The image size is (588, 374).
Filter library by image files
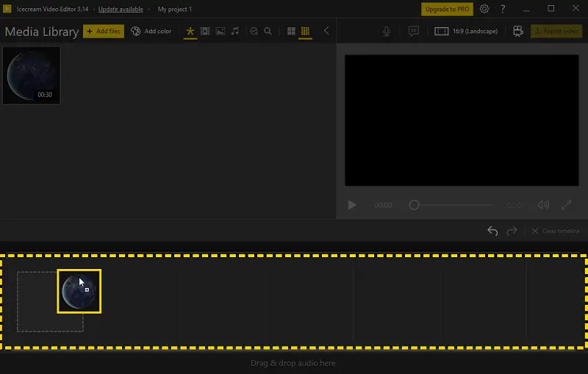pyautogui.click(x=220, y=31)
